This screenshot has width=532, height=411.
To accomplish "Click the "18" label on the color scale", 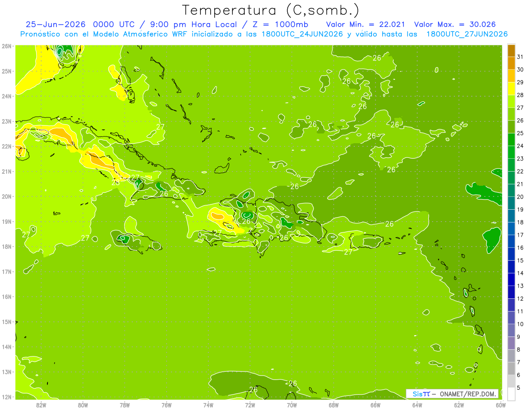I will (x=520, y=223).
